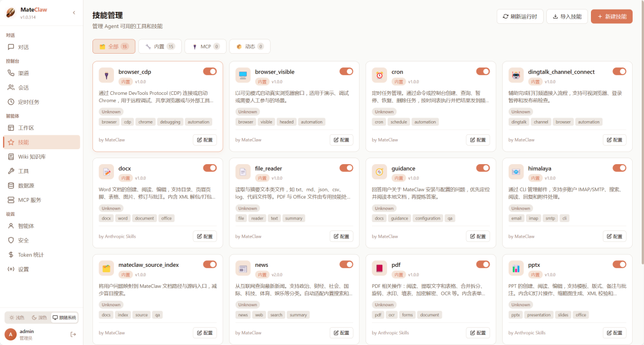Switch to the 深色 dark theme

pos(39,318)
